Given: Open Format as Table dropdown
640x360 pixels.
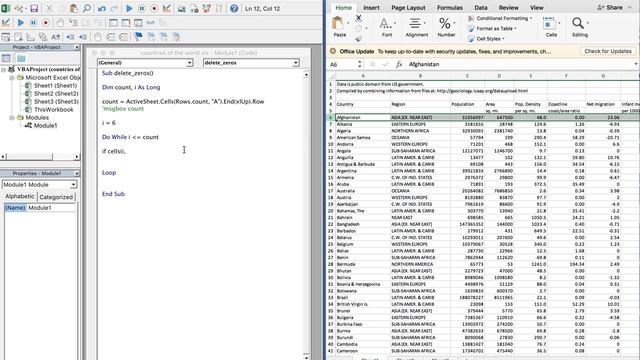Looking at the screenshot, I should point(492,29).
